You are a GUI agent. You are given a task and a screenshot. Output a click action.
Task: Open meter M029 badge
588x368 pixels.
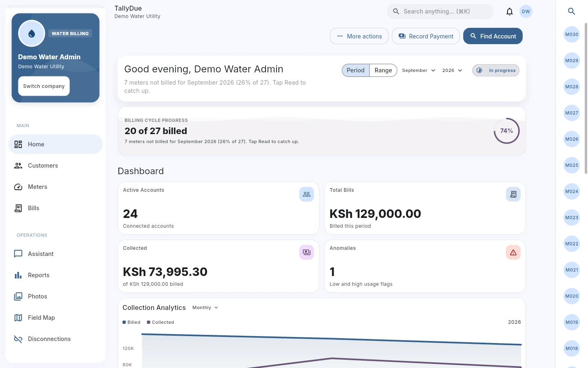(572, 61)
